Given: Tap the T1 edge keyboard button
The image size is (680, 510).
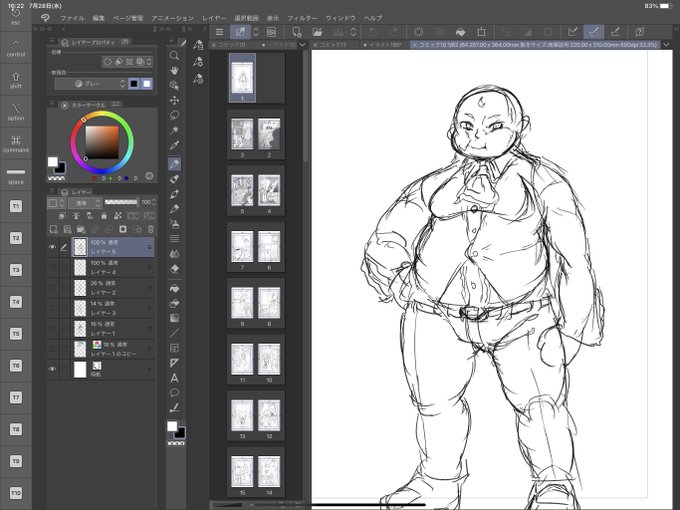Looking at the screenshot, I should (16, 206).
